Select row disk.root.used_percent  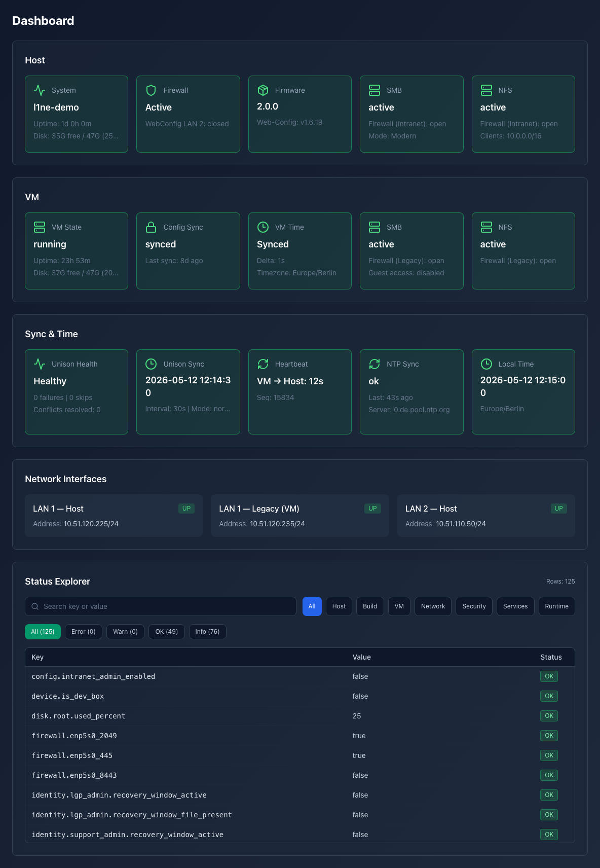[300, 716]
